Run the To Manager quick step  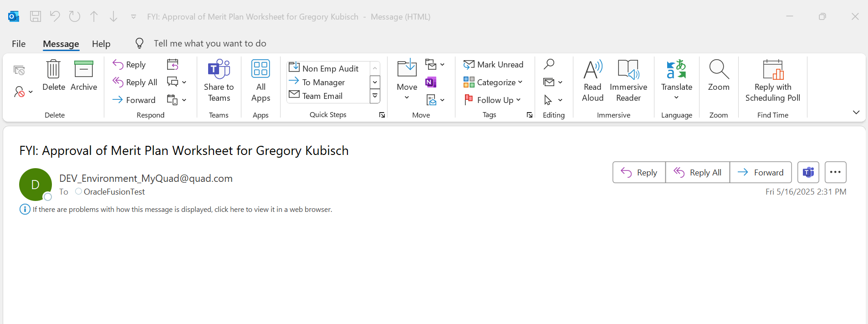point(317,82)
